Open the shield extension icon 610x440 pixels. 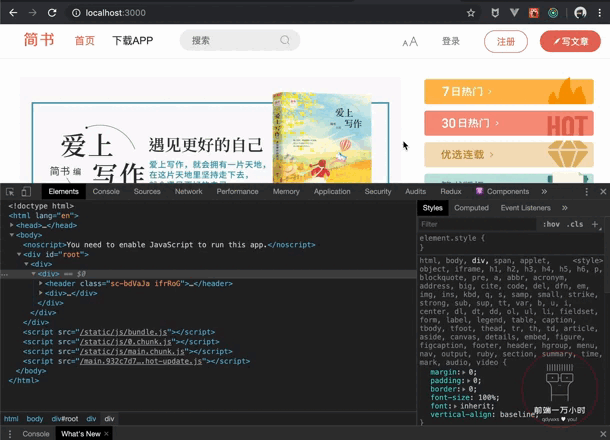(495, 13)
